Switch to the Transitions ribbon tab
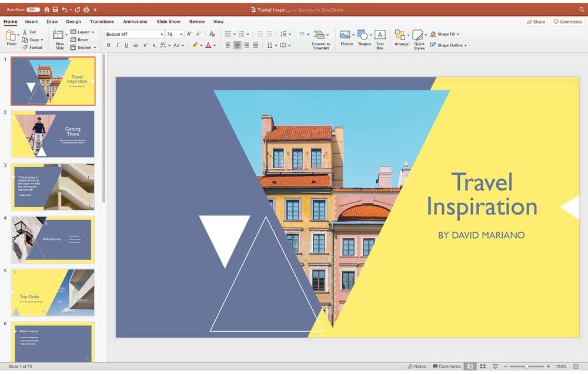Screen dimensions: 588x374 (102, 21)
